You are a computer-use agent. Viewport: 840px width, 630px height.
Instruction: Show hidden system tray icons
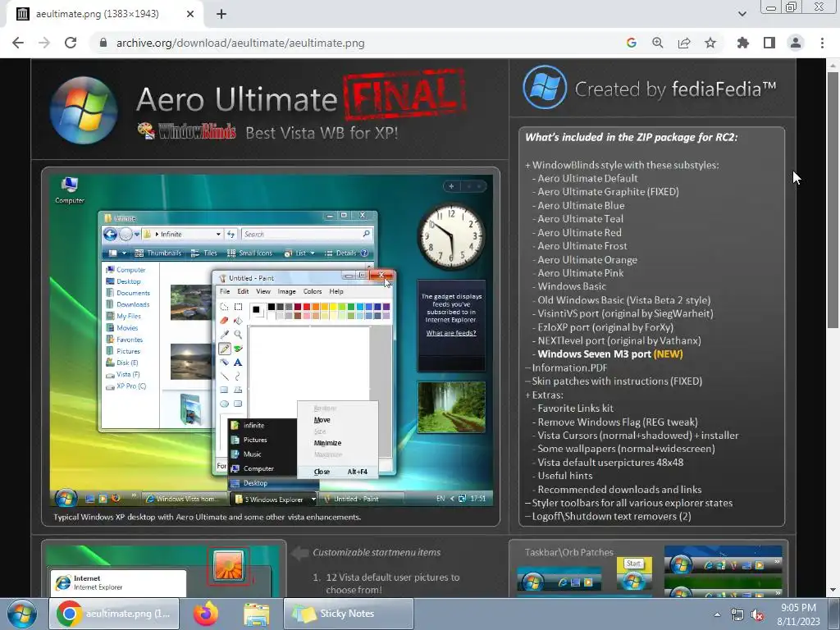click(x=717, y=614)
